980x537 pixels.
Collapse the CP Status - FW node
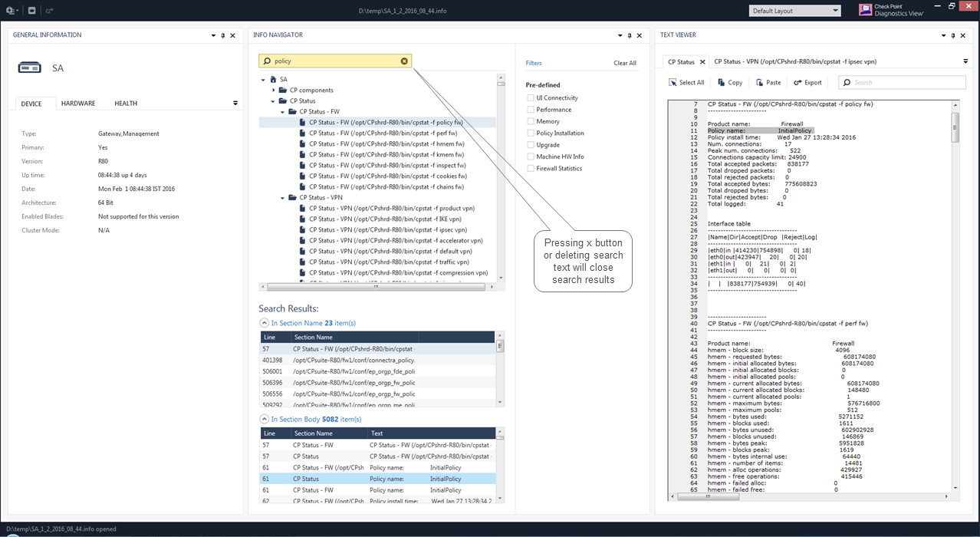point(283,112)
